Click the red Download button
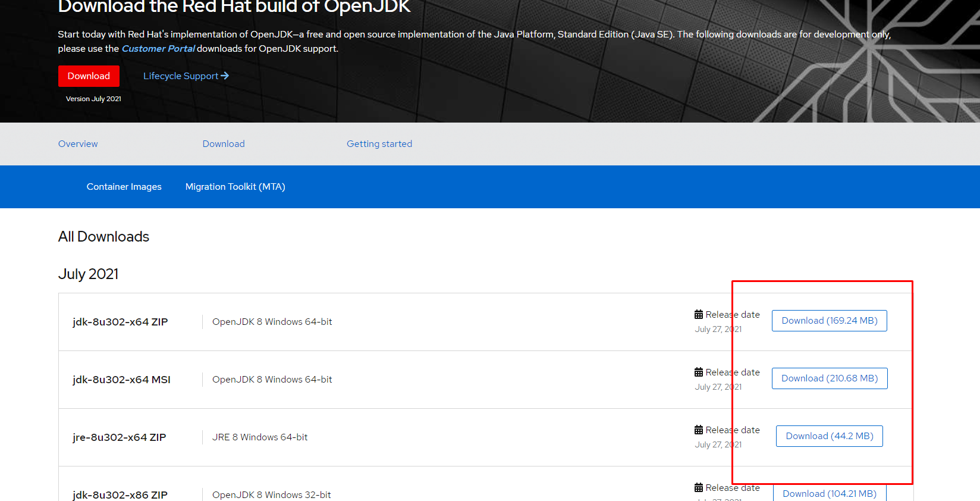 tap(89, 76)
